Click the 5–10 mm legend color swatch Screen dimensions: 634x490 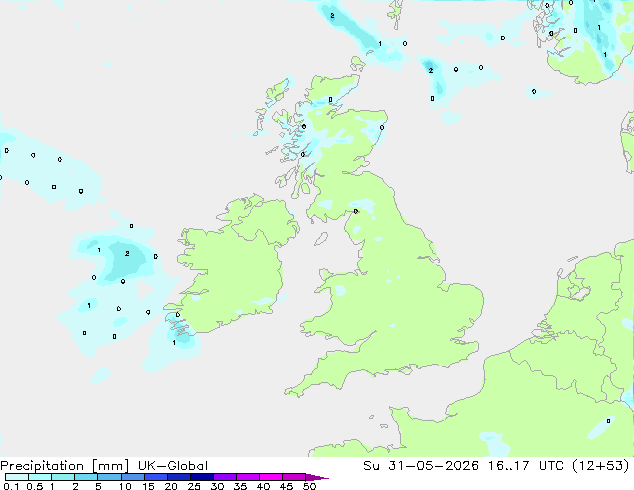pos(109,477)
